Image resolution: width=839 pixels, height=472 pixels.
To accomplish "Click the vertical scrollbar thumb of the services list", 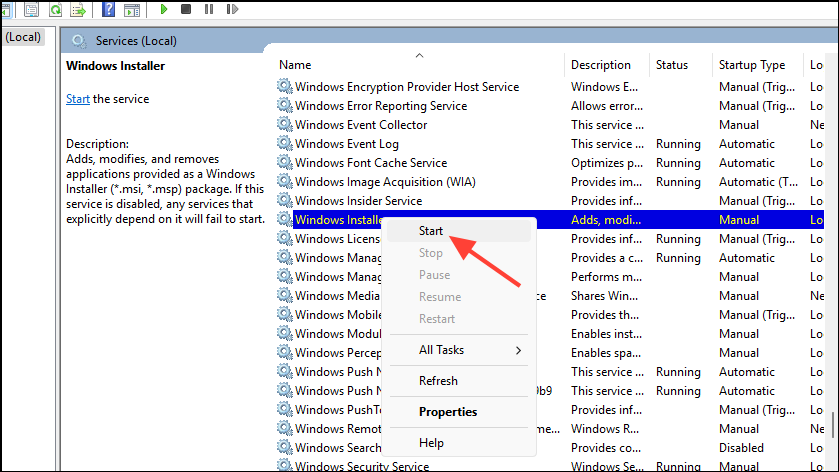I will click(833, 425).
